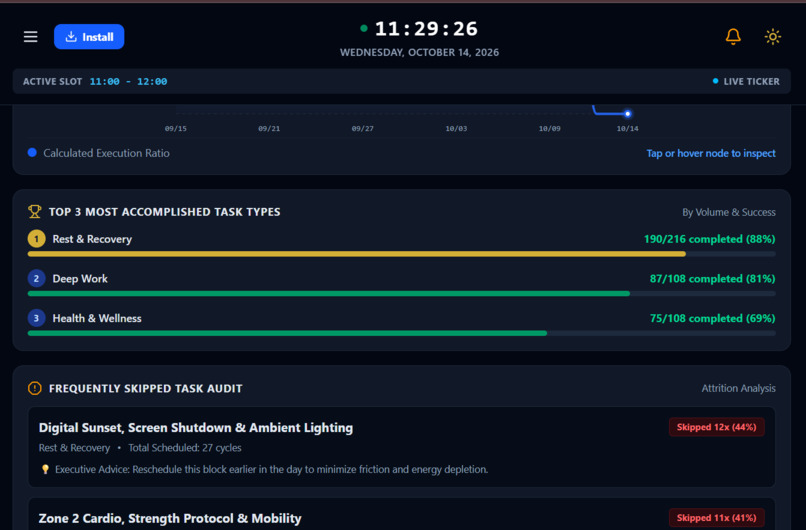
Task: Click 75/108 completed (69%) value
Action: 712,318
